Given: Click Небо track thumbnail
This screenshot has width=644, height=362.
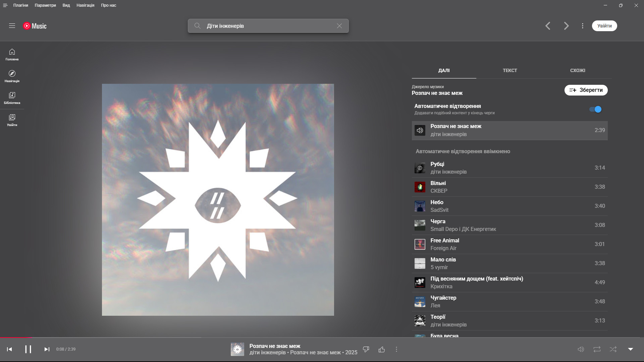Looking at the screenshot, I should pos(420,206).
